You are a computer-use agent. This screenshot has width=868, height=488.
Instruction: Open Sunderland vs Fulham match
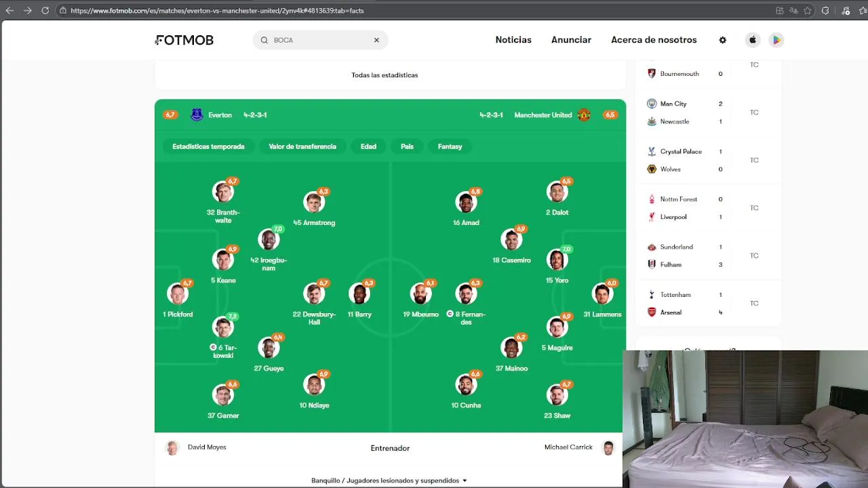(708, 256)
